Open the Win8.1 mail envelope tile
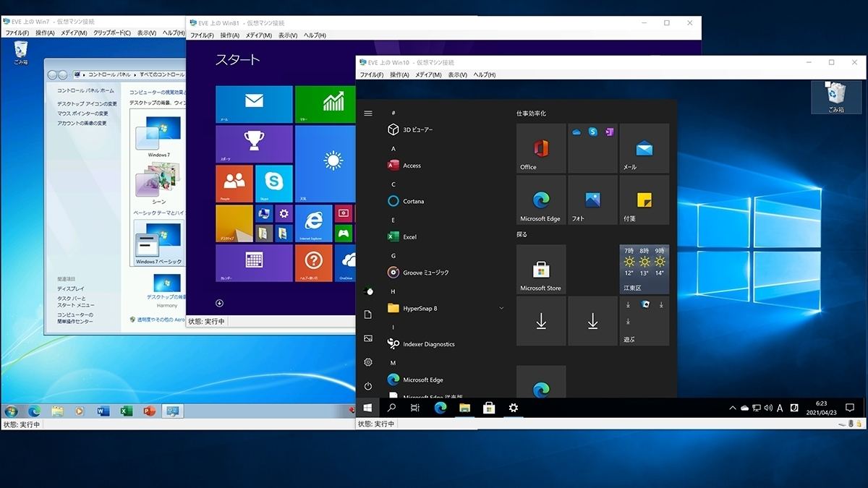This screenshot has height=488, width=868. pos(254,104)
